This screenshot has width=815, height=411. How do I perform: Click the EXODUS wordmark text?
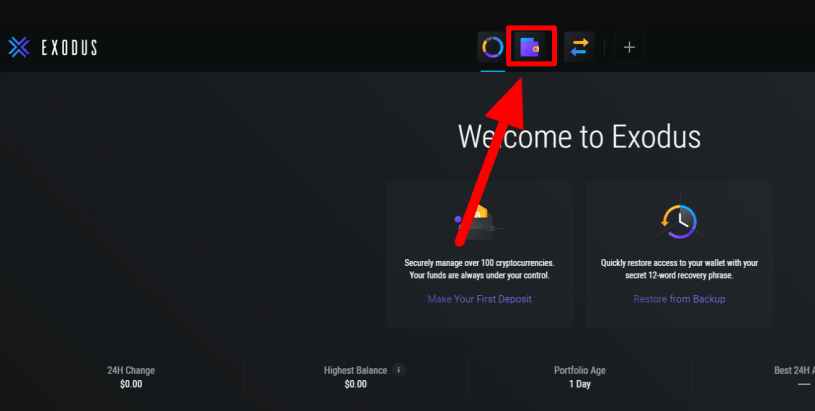69,48
